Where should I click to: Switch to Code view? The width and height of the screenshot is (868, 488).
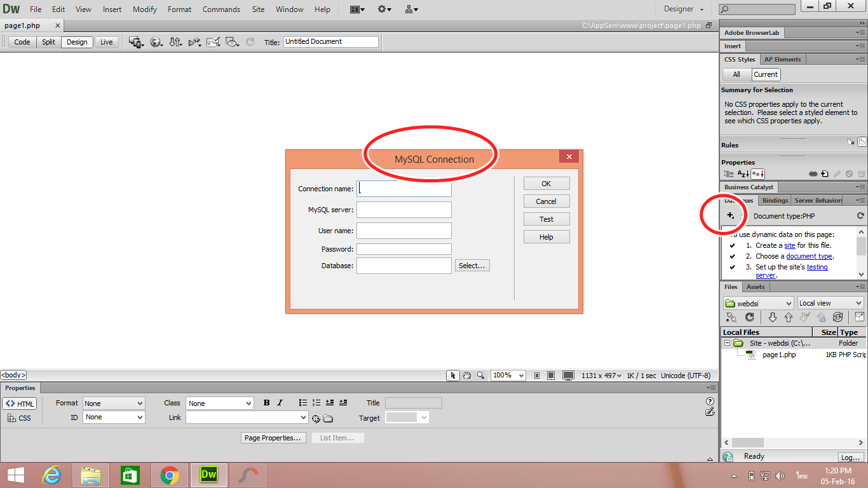(x=22, y=42)
